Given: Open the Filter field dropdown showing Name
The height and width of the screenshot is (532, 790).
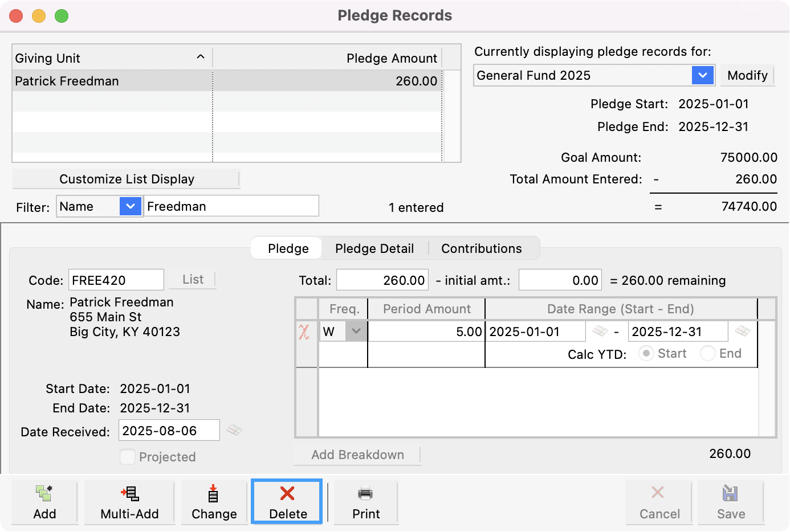Looking at the screenshot, I should click(x=131, y=206).
